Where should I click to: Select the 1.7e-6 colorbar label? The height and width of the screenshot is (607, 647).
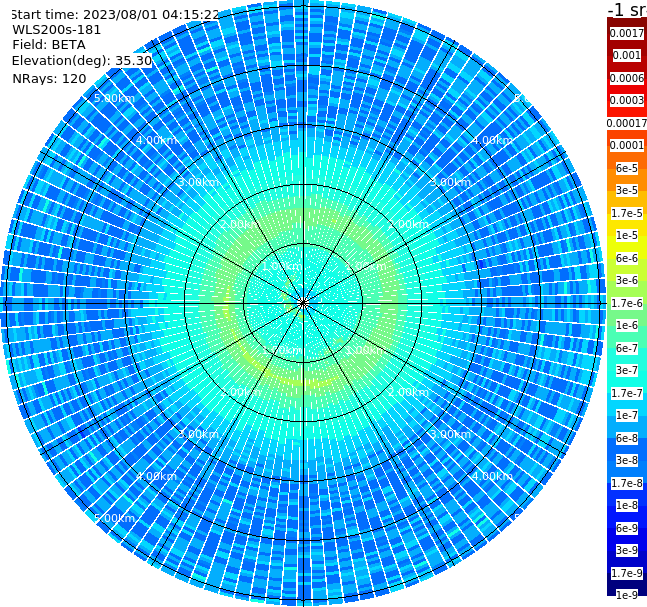(627, 303)
